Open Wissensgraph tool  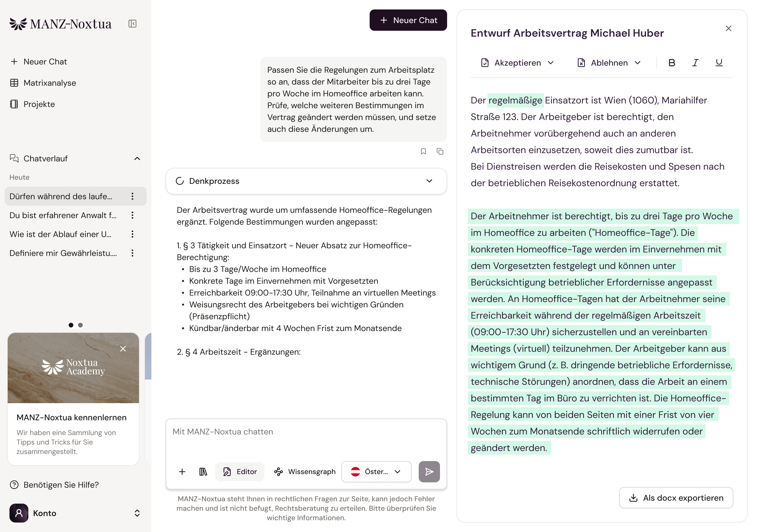point(305,472)
